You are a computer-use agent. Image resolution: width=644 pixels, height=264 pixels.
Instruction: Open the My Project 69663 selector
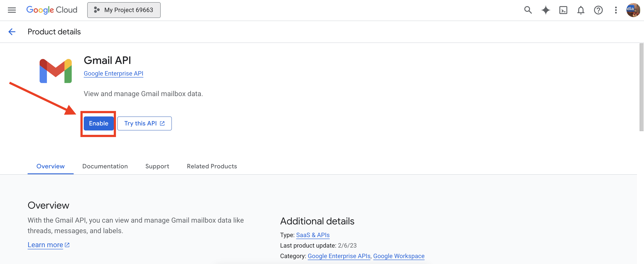pyautogui.click(x=124, y=10)
